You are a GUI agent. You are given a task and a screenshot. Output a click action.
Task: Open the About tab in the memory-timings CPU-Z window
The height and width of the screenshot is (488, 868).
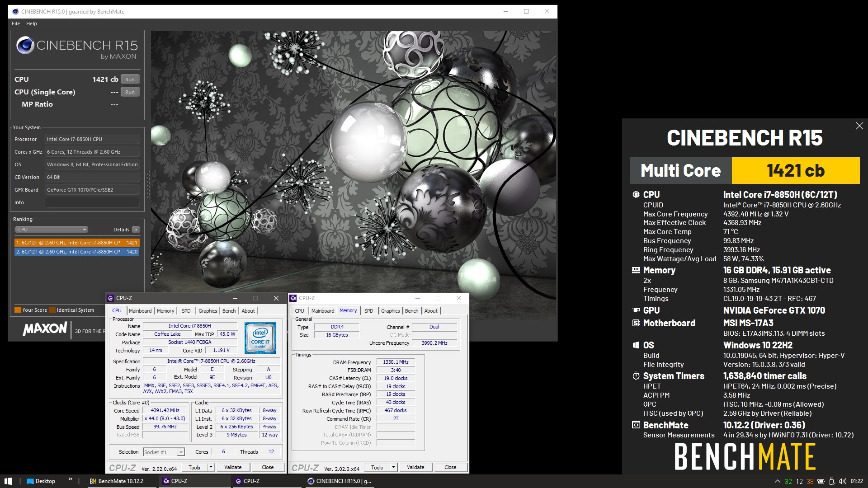tap(430, 311)
